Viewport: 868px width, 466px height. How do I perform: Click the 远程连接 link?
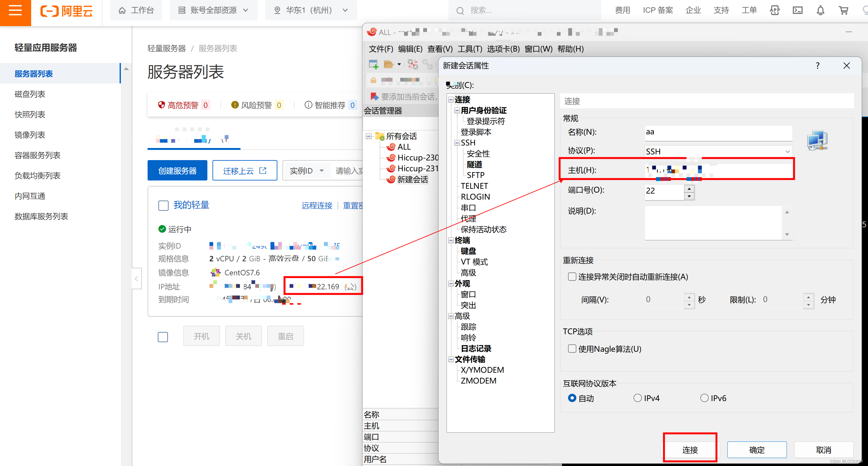tap(316, 205)
